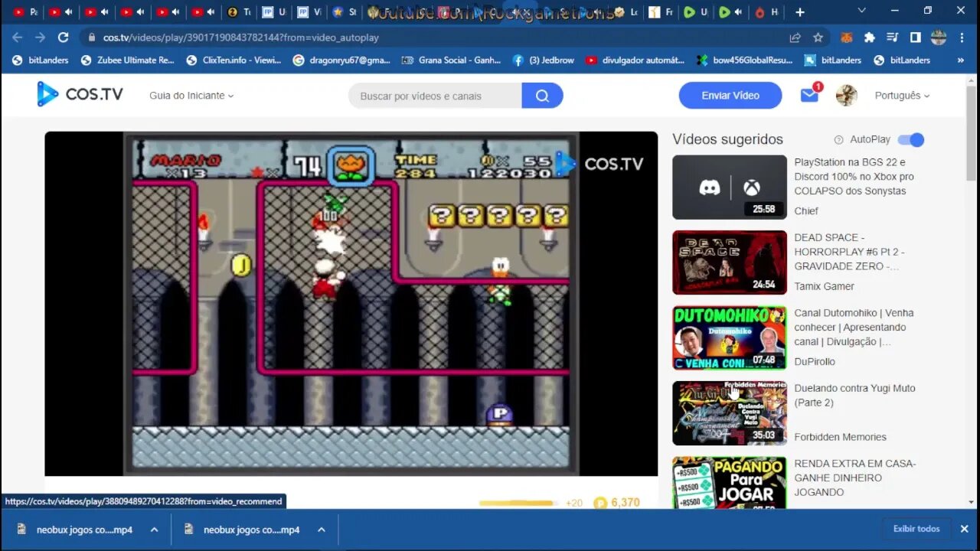Open the Dutomohiko video thumbnail

tap(730, 338)
